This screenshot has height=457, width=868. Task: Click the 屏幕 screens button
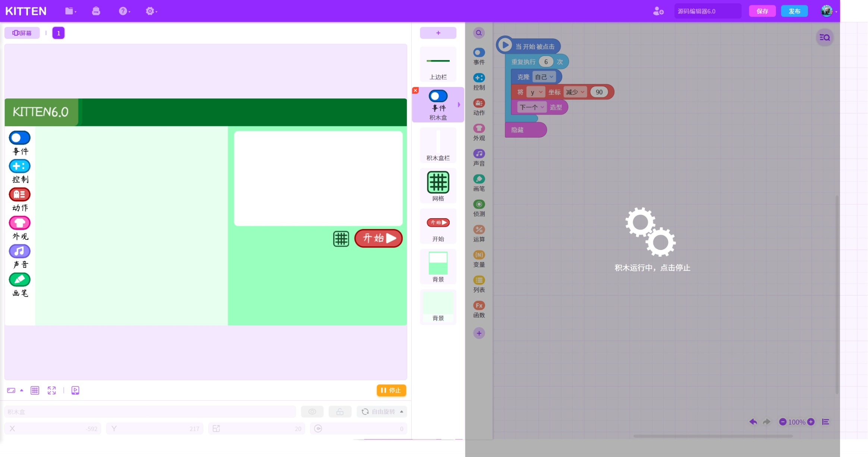(22, 33)
